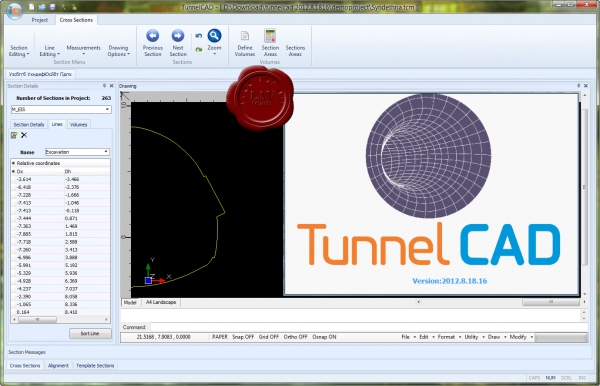
Task: Open Section Areas calculator icon
Action: click(x=270, y=36)
